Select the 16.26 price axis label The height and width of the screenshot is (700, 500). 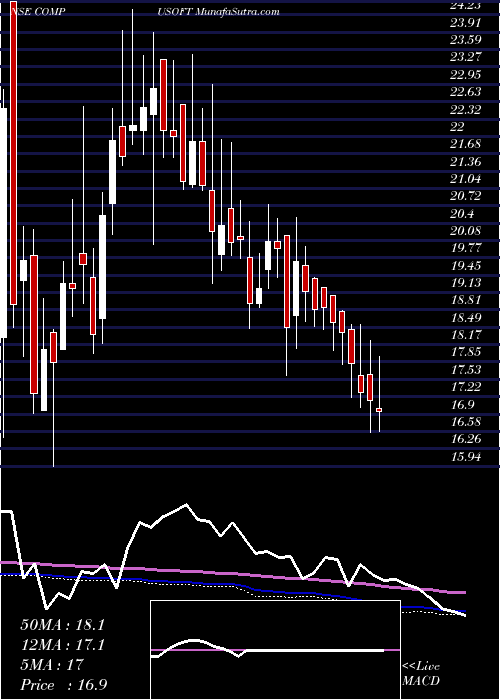pos(466,439)
